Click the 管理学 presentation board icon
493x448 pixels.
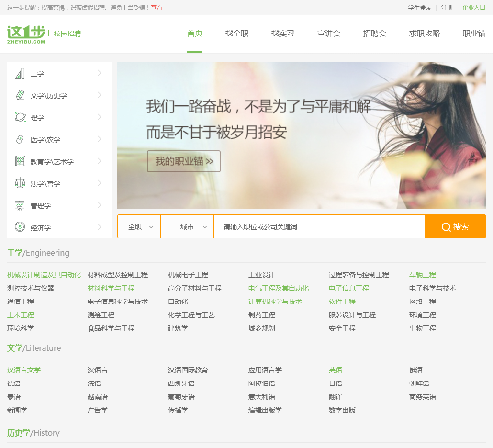pyautogui.click(x=20, y=205)
